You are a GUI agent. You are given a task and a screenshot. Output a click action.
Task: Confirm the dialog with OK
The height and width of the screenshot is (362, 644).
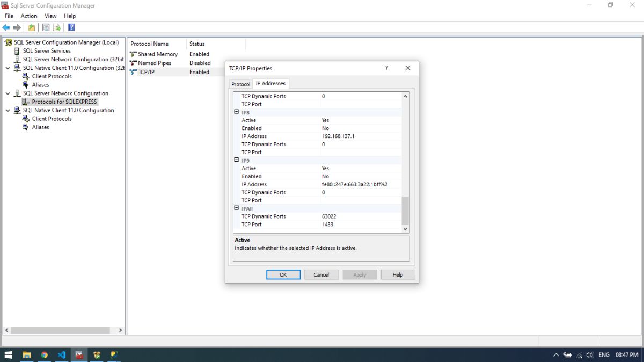pos(283,274)
